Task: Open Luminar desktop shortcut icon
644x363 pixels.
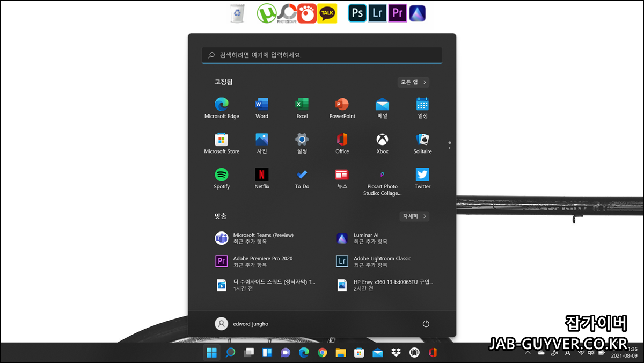Action: [x=418, y=13]
